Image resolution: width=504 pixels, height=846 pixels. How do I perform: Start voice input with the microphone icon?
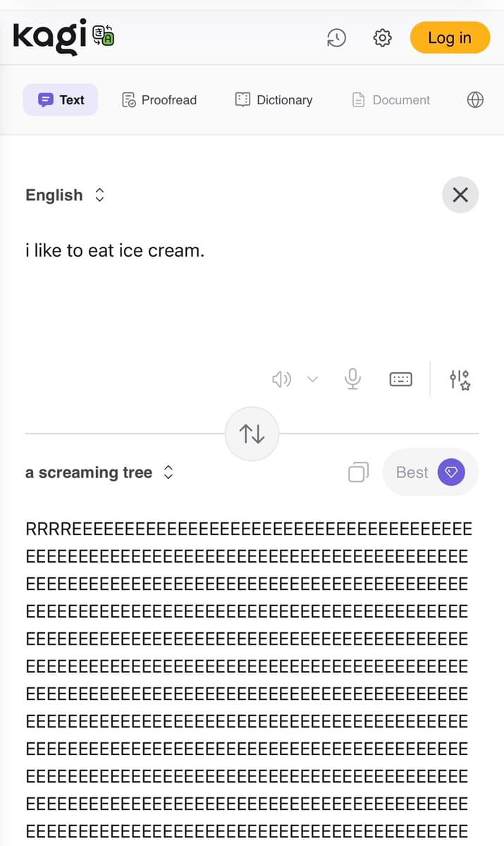(x=352, y=379)
